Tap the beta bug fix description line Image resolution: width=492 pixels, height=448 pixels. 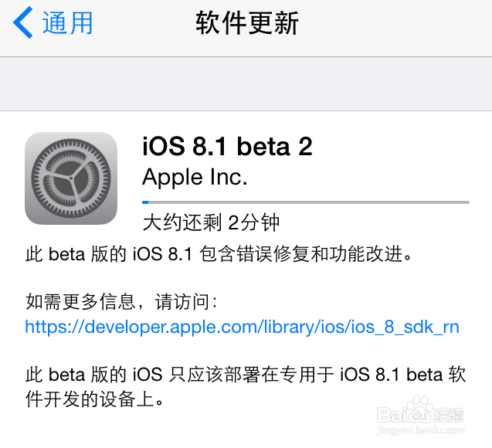219,254
